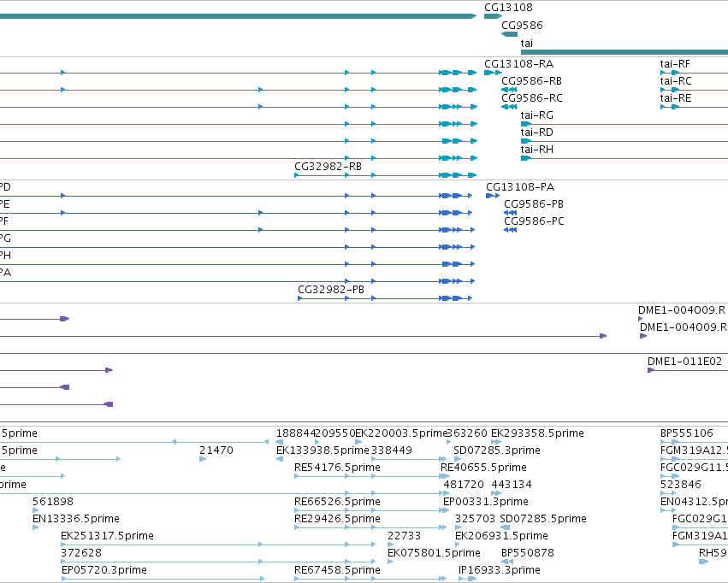
Task: Open EST EK075801.5prime
Action: coord(434,553)
